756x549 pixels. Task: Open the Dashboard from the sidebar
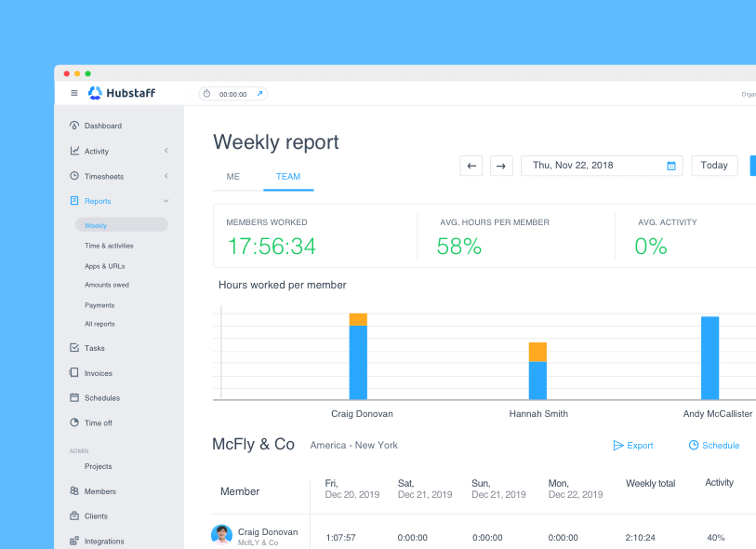click(102, 126)
